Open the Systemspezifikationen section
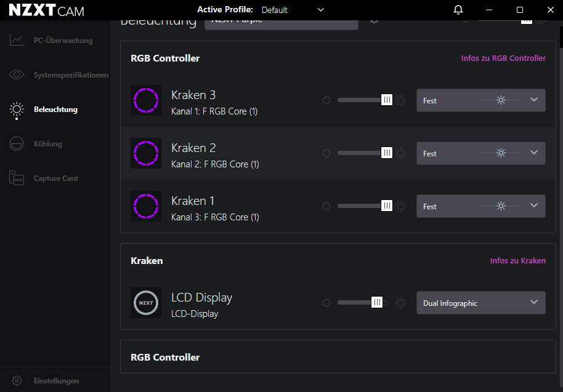The width and height of the screenshot is (563, 392). coord(71,75)
